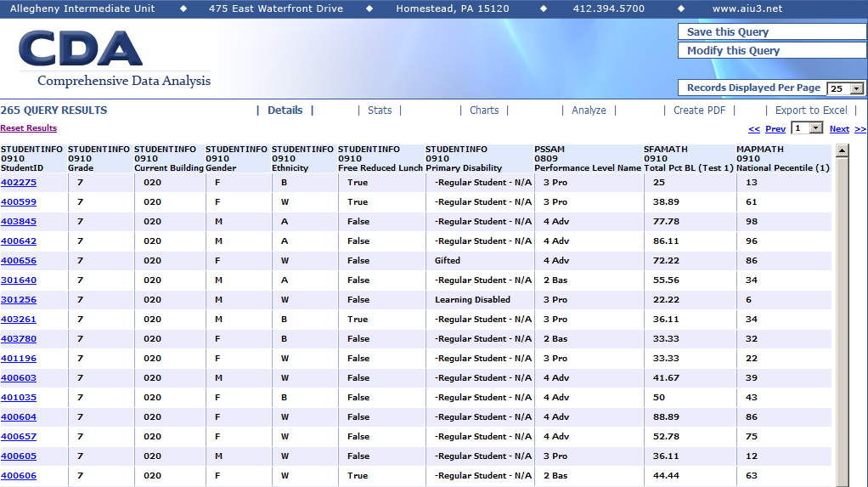Viewport: 868px width, 487px height.
Task: Click the CDA logo
Action: pyautogui.click(x=81, y=48)
